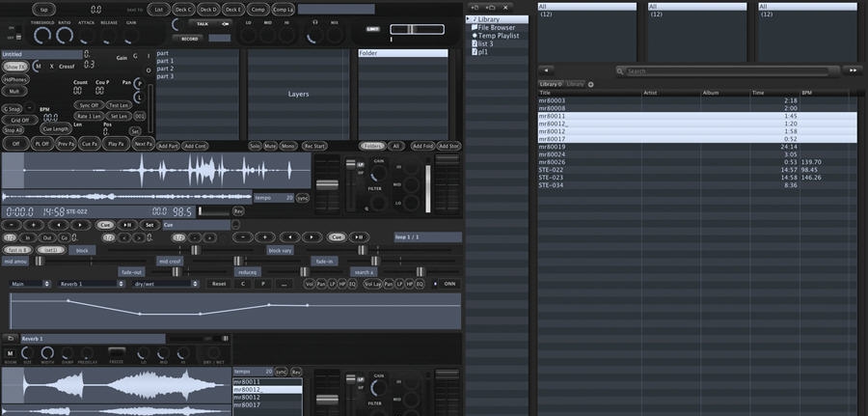Toggle the LIMIT limiter
Viewport: 868px width, 416px height.
[x=373, y=29]
